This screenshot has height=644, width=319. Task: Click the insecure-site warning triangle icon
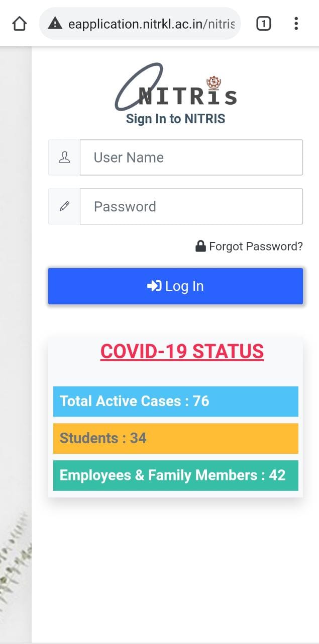tap(55, 24)
